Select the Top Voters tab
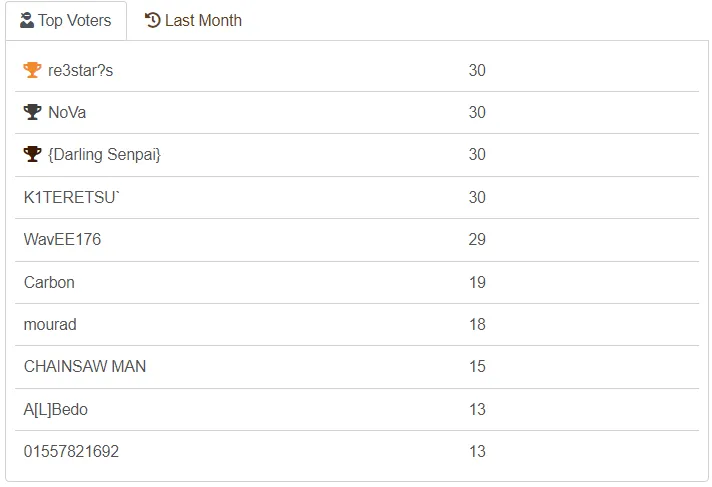The image size is (712, 487). pyautogui.click(x=66, y=20)
